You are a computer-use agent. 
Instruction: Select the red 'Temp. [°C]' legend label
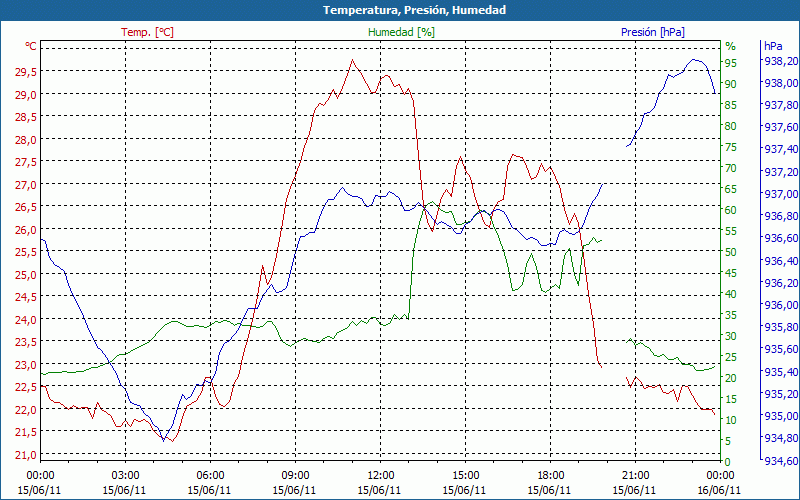pyautogui.click(x=147, y=32)
